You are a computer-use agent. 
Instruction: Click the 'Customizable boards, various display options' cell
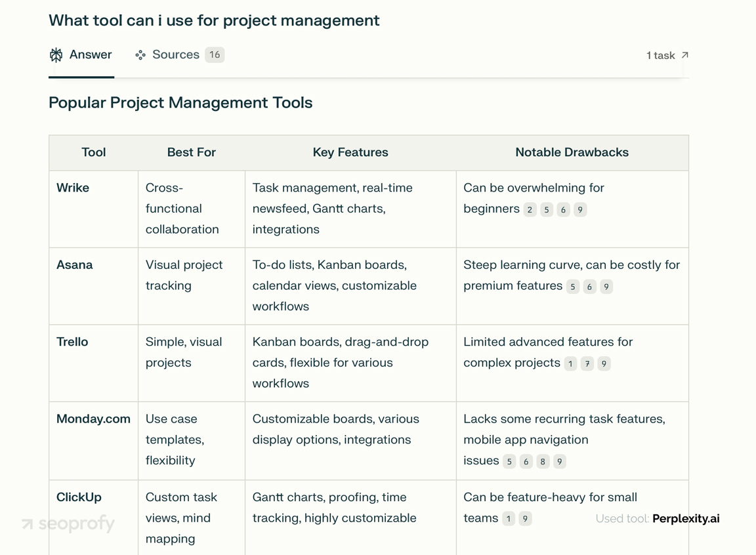pos(350,441)
